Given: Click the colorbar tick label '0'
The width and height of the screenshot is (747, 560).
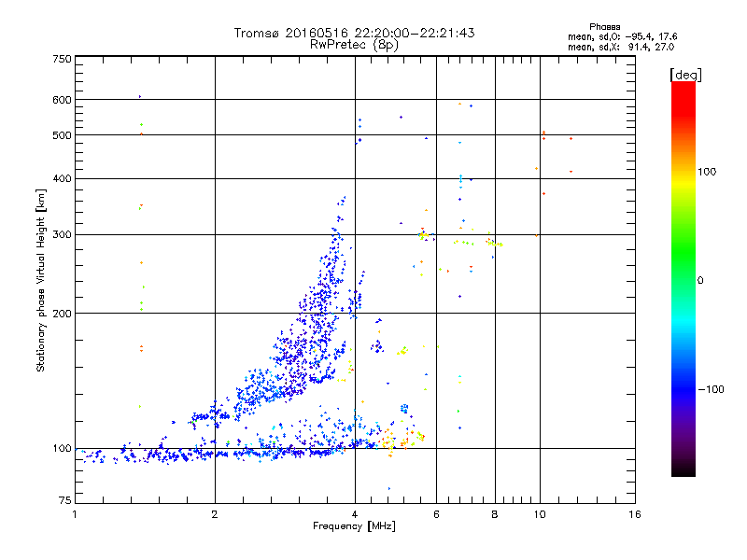Looking at the screenshot, I should 700,280.
